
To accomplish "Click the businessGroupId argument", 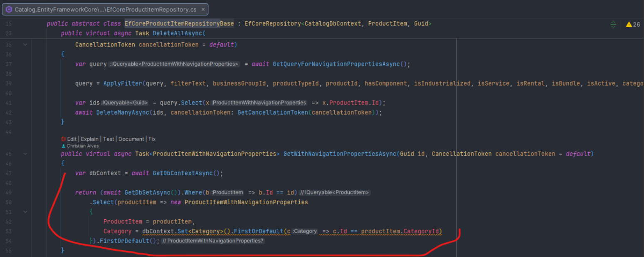I will tap(239, 83).
